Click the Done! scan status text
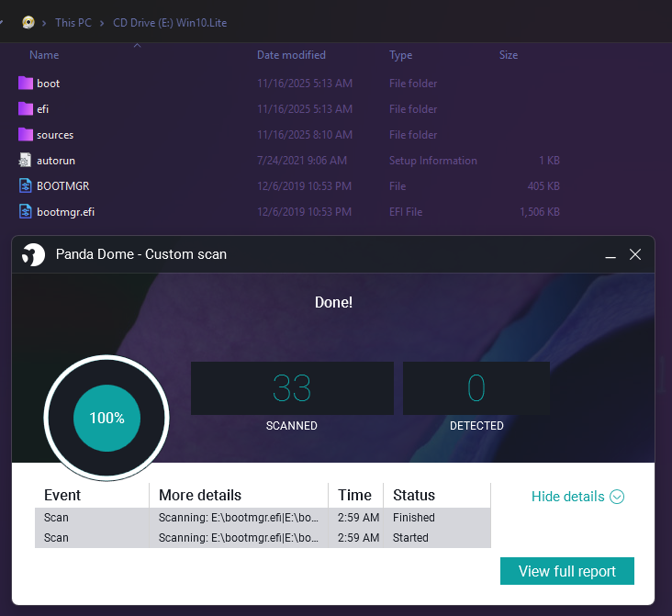This screenshot has width=672, height=616. (x=333, y=302)
